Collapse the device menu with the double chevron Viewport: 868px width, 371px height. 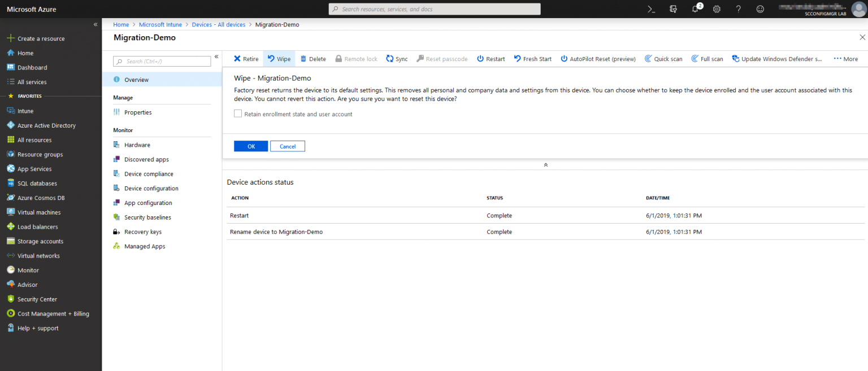pyautogui.click(x=216, y=56)
